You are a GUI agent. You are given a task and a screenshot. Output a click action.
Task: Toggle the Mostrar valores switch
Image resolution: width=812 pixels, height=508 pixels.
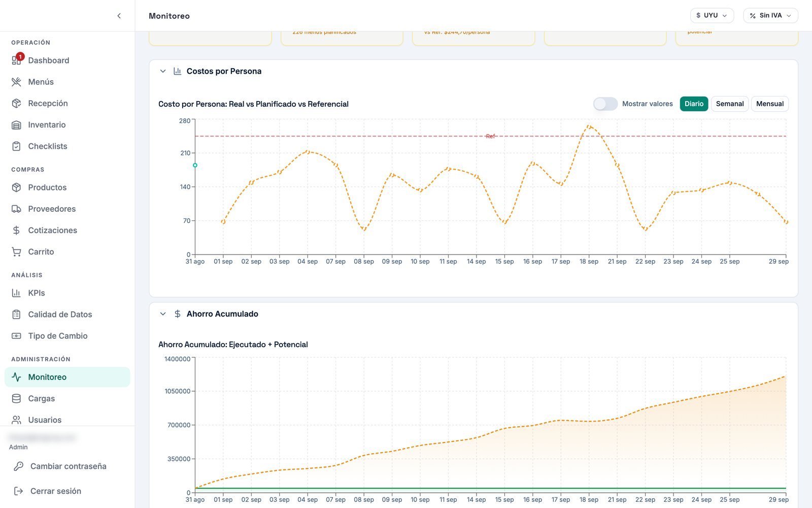(x=605, y=104)
